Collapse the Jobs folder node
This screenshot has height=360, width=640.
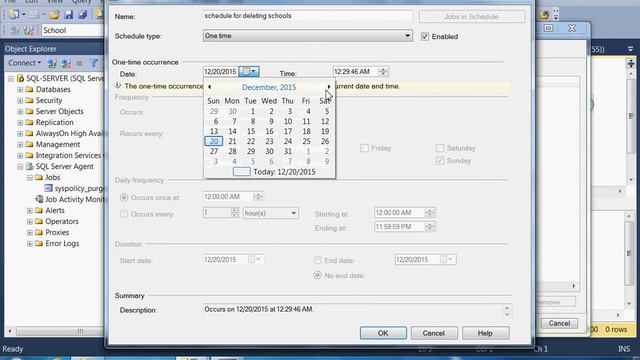[x=30, y=178]
